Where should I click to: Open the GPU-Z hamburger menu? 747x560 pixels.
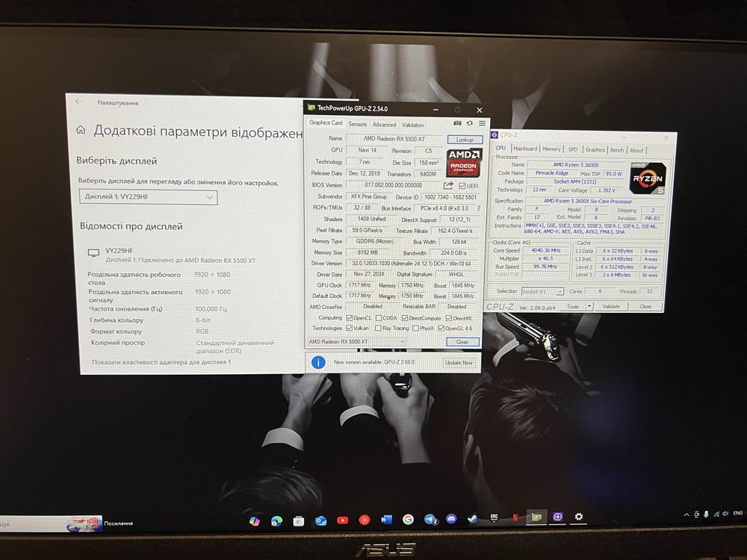[482, 123]
